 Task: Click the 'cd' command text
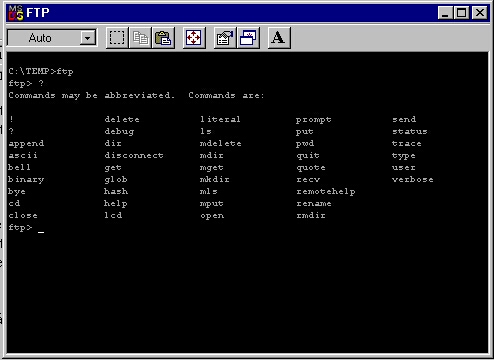pyautogui.click(x=14, y=203)
